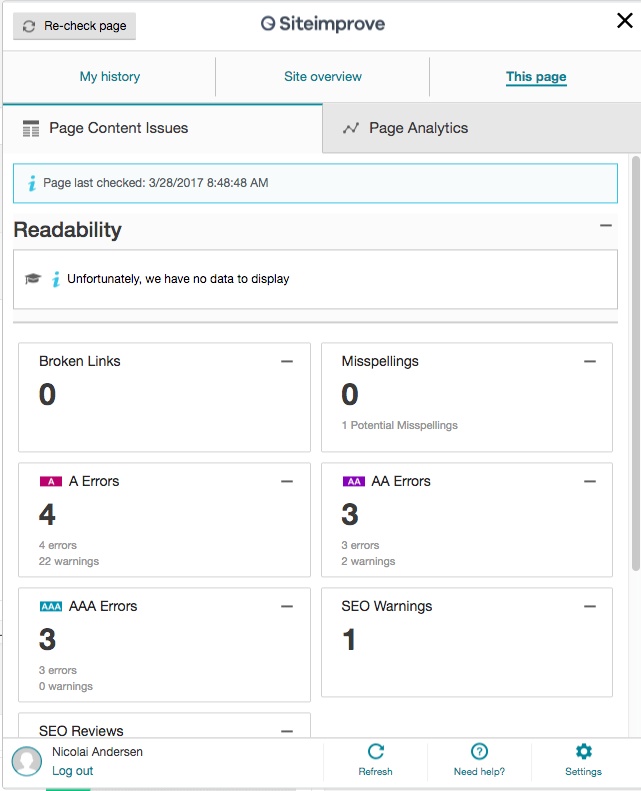Click the purple AA level badge

[354, 481]
